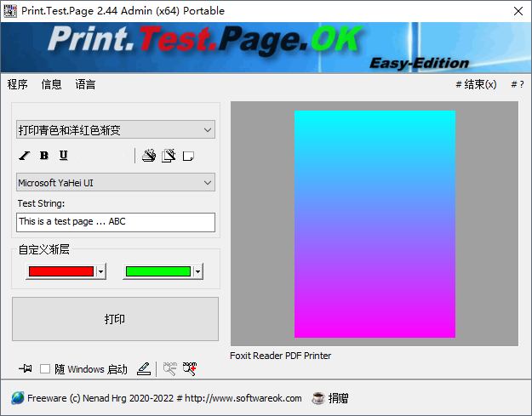Enable the start with Windows checkbox
Image resolution: width=532 pixels, height=416 pixels.
coord(45,369)
